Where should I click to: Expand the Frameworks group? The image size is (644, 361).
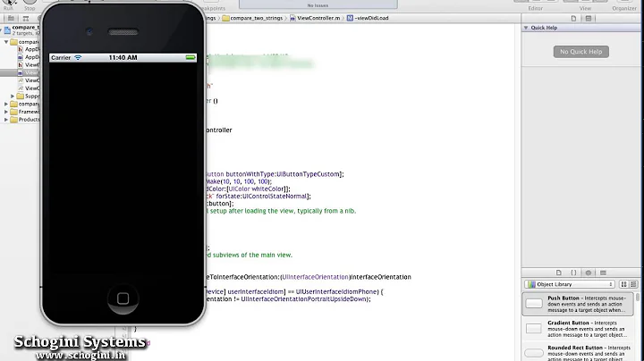[6, 112]
